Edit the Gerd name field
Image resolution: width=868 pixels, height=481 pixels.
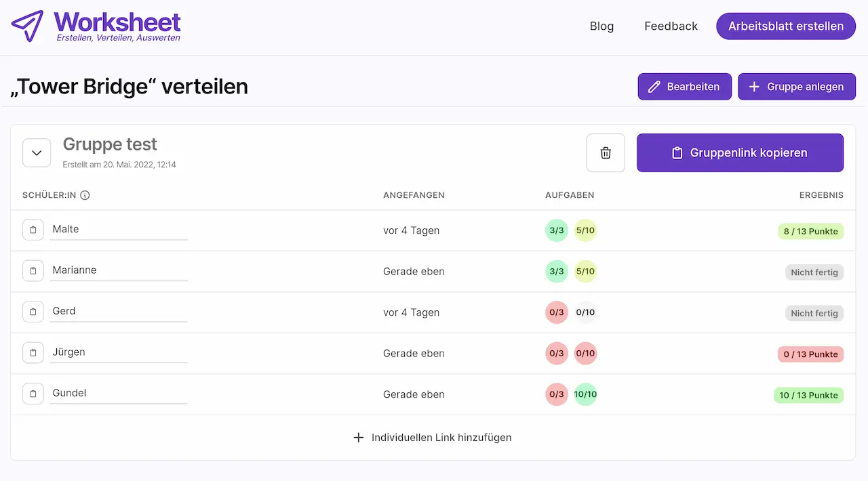119,312
